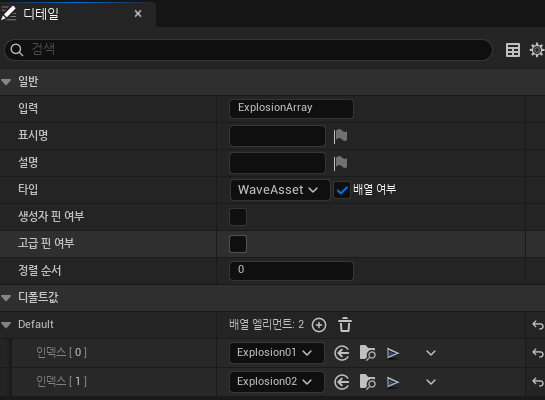This screenshot has width=545, height=400.
Task: Click the flag icon next to 설명
Action: [x=340, y=163]
